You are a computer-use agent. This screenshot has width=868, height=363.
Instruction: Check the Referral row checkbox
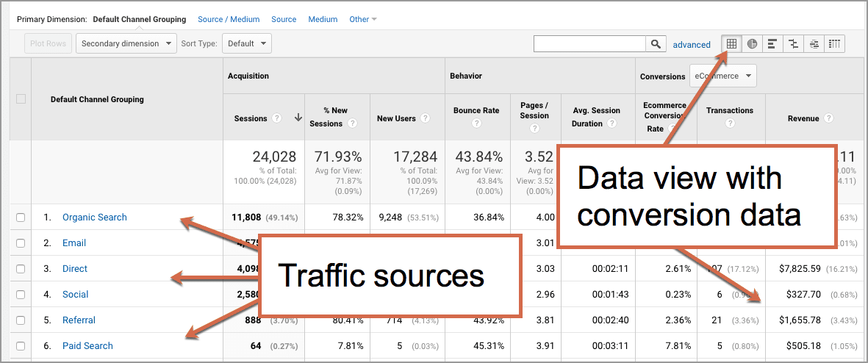coord(21,320)
